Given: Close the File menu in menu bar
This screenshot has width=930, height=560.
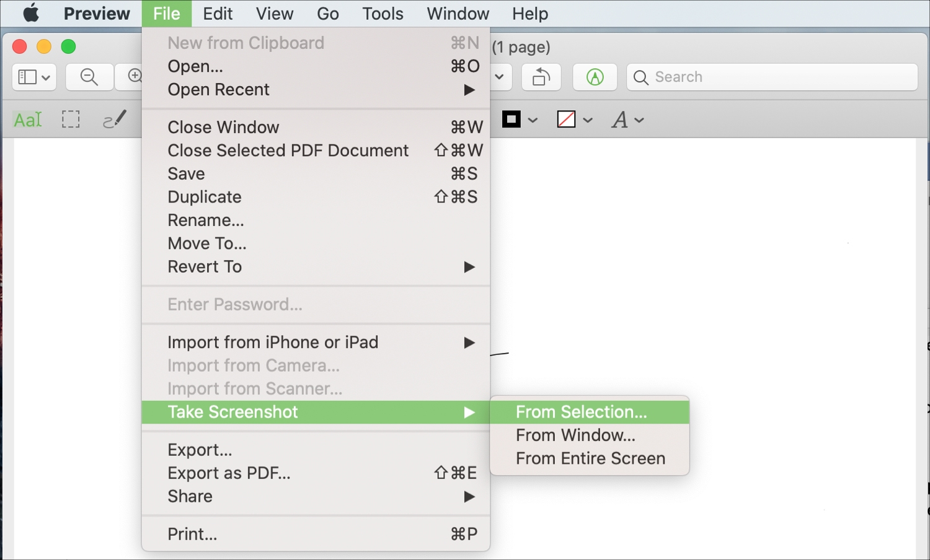Looking at the screenshot, I should click(x=167, y=13).
